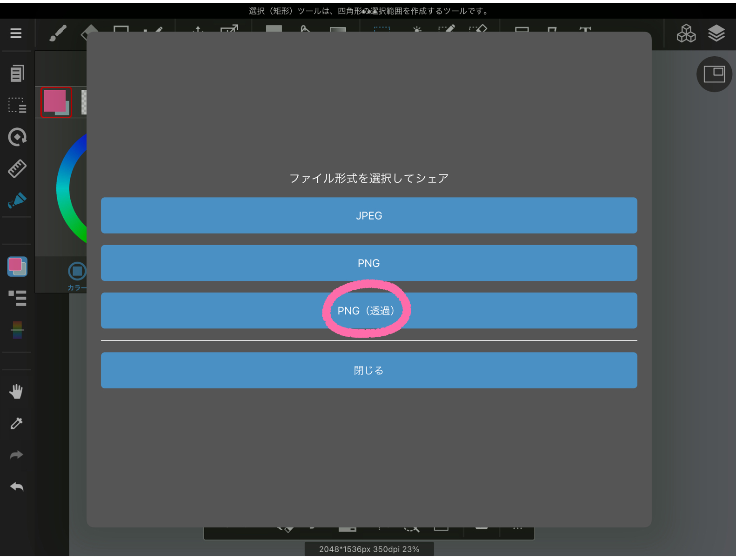Toggle the color panel in sidebar
Image resolution: width=736 pixels, height=560 pixels.
point(17,267)
